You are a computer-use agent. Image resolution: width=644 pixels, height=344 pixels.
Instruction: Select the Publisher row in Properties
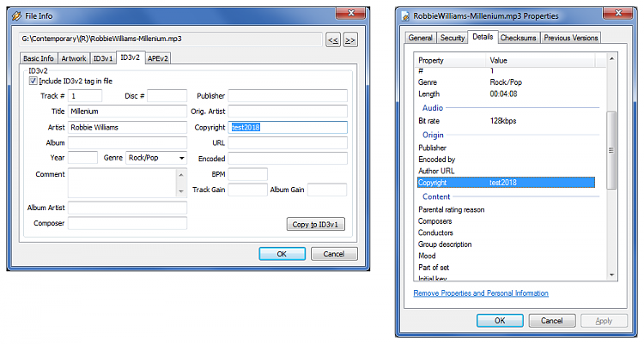pos(506,148)
